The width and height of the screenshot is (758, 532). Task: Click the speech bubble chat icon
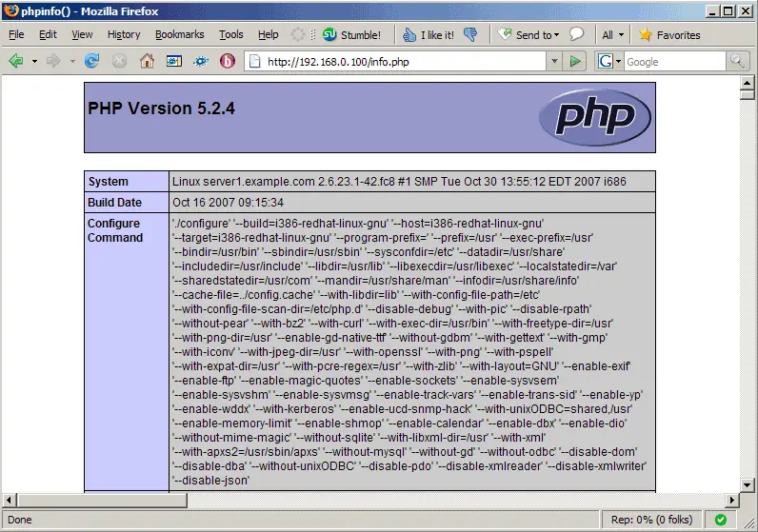coord(576,34)
